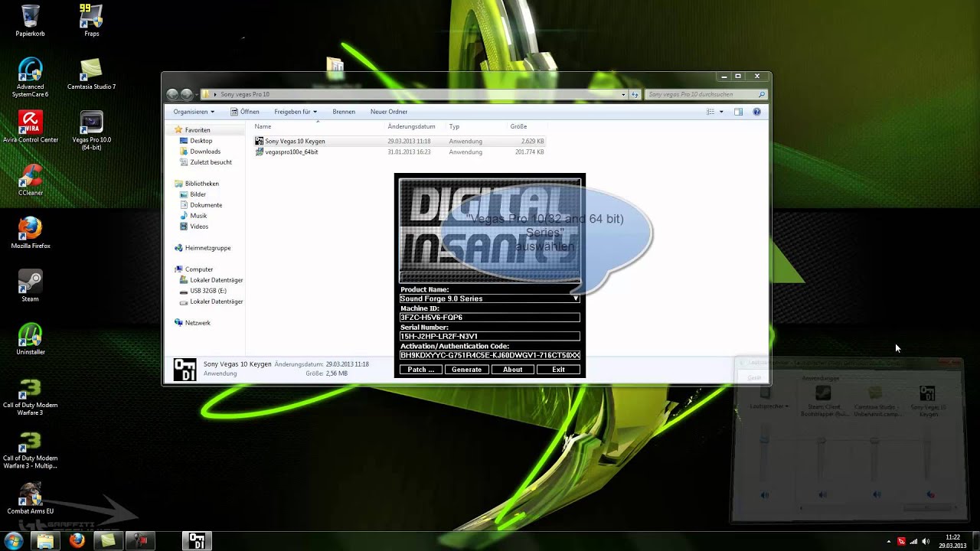This screenshot has width=980, height=551.
Task: Open Avira Control Center desktop icon
Action: click(31, 128)
